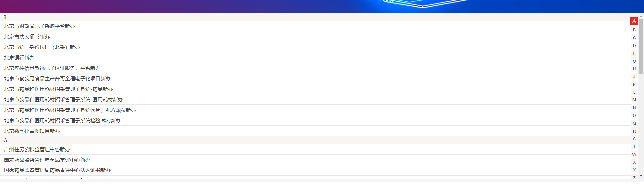644x186 pixels.
Task: Open 北京数字化审图项目新办 link
Action: 32,131
